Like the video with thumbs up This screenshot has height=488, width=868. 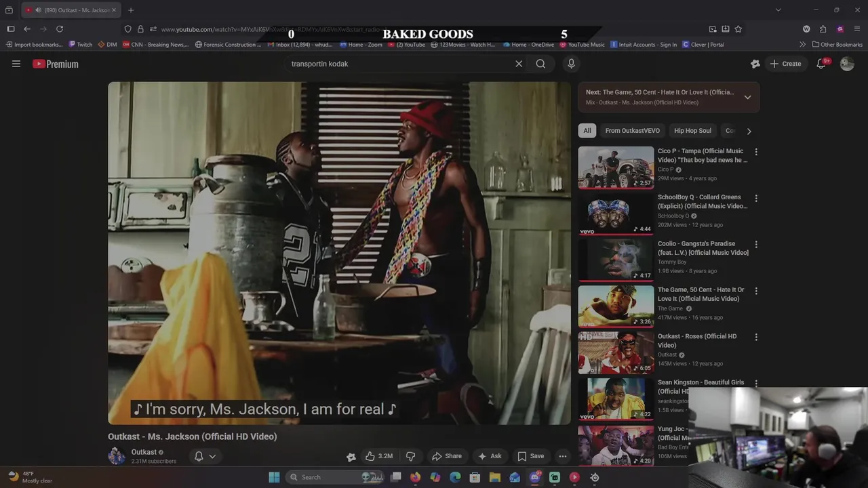click(379, 456)
